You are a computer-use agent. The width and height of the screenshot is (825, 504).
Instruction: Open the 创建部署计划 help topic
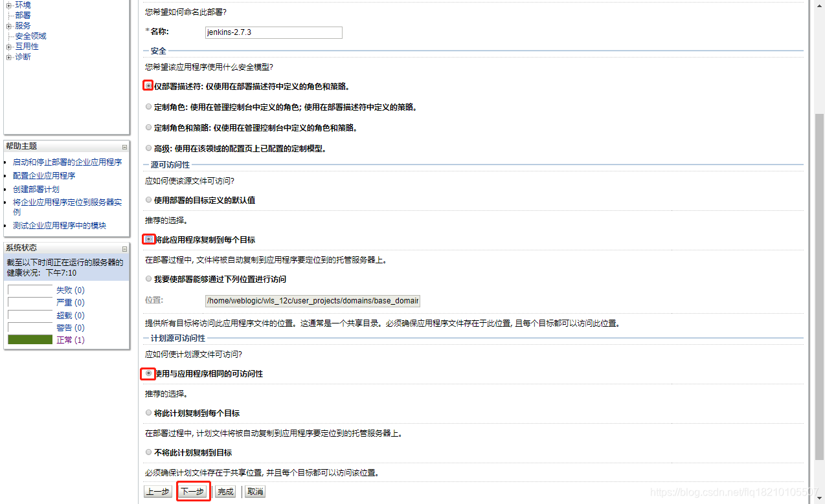coord(36,188)
